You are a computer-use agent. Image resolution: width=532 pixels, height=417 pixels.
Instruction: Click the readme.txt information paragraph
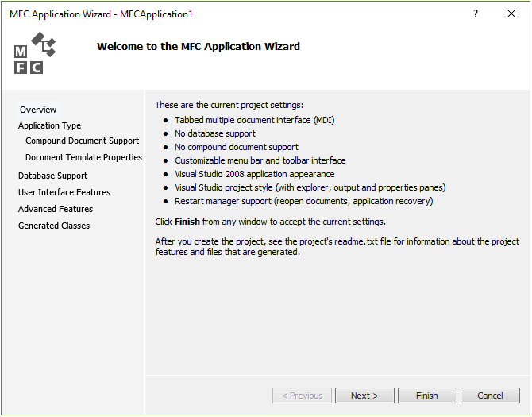337,247
